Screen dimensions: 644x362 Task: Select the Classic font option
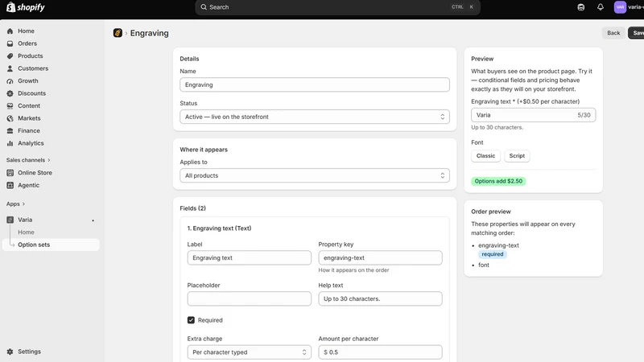[485, 156]
